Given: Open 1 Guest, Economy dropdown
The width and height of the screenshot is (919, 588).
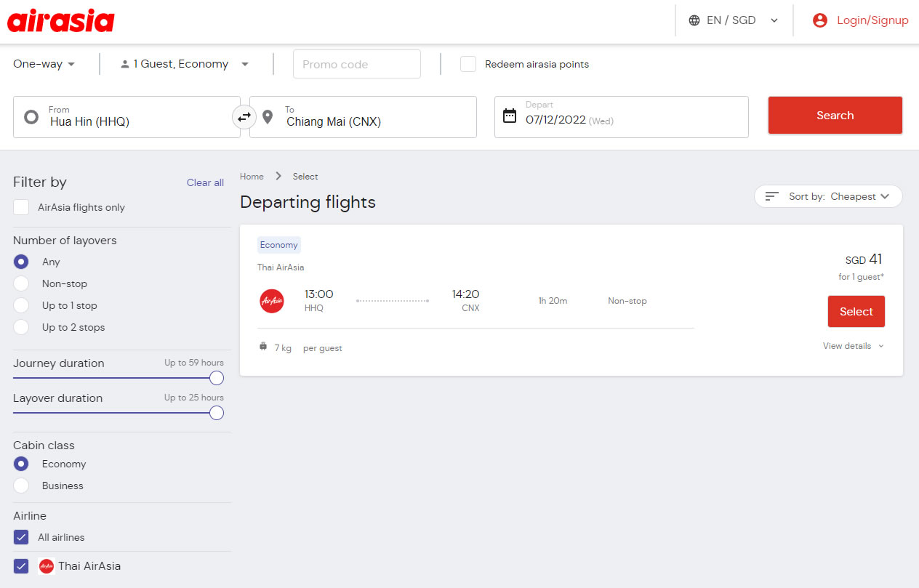Looking at the screenshot, I should (185, 64).
